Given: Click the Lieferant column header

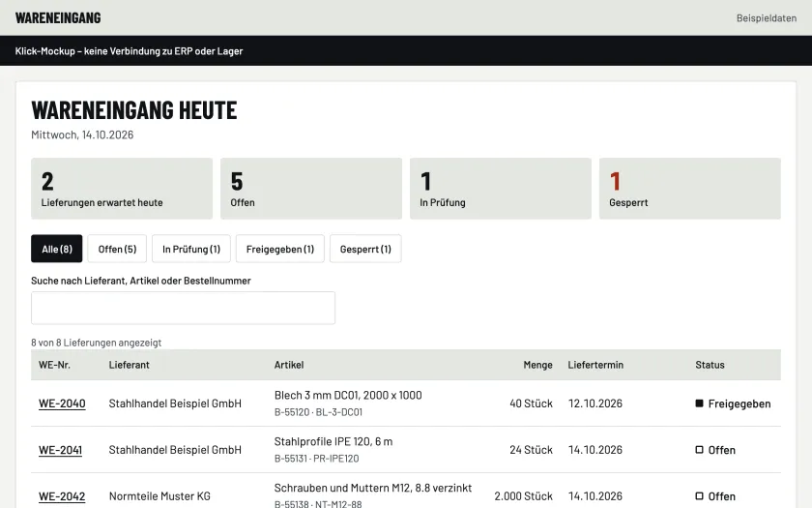Looking at the screenshot, I should point(129,365).
